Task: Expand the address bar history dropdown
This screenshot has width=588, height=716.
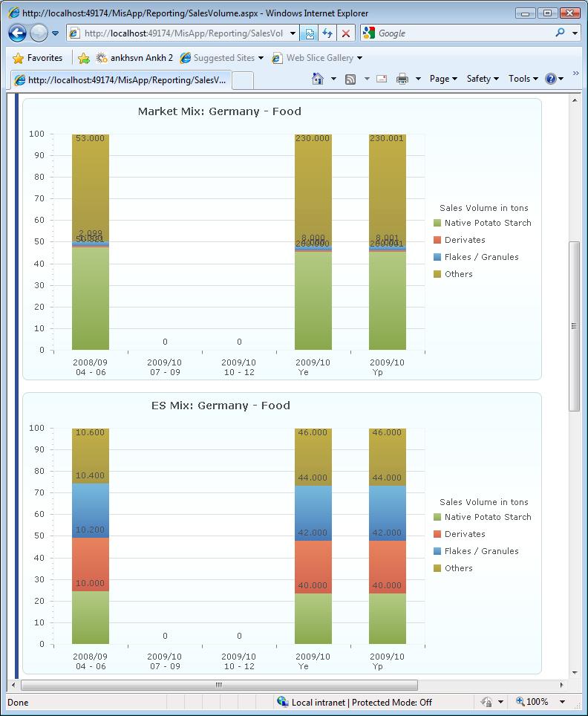Action: coord(293,33)
